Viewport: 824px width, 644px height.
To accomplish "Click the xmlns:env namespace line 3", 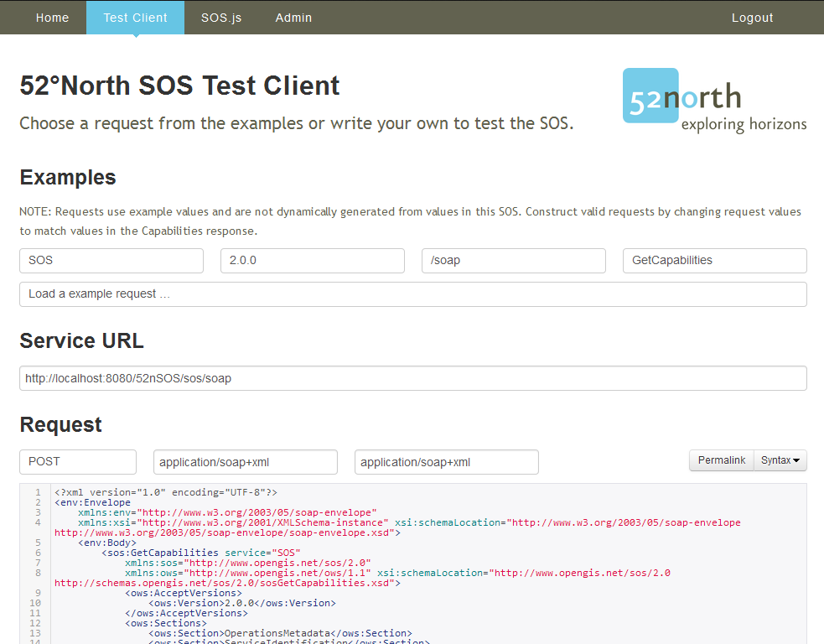I will click(227, 512).
